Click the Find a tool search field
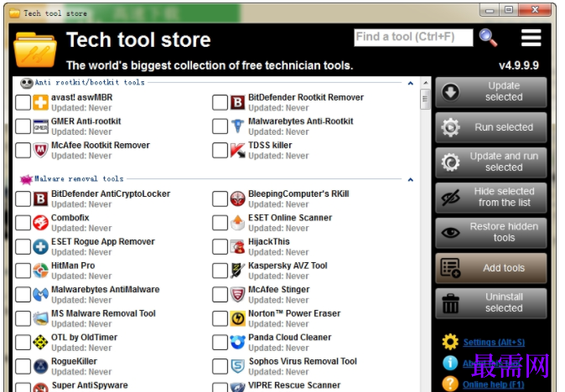This screenshot has width=565, height=392. 413,38
